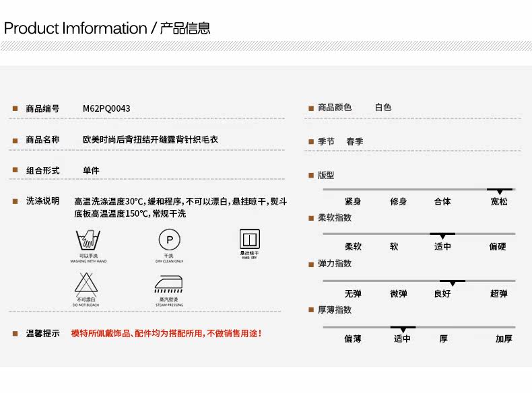
Task: Click the steam pressing iron icon
Action: coord(168,284)
